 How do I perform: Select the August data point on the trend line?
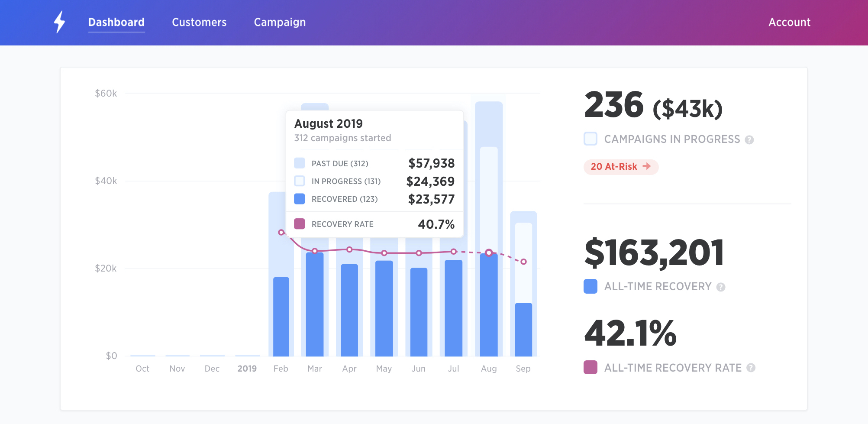(x=489, y=252)
